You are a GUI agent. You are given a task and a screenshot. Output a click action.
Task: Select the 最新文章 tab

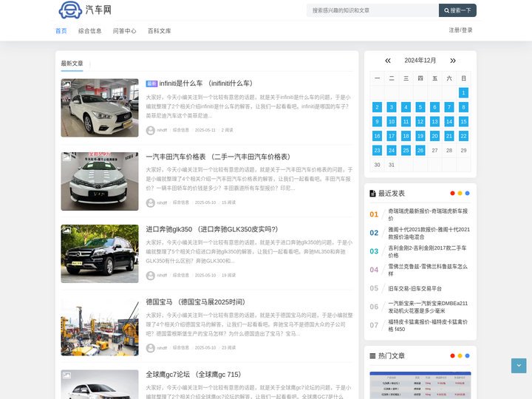tap(72, 64)
